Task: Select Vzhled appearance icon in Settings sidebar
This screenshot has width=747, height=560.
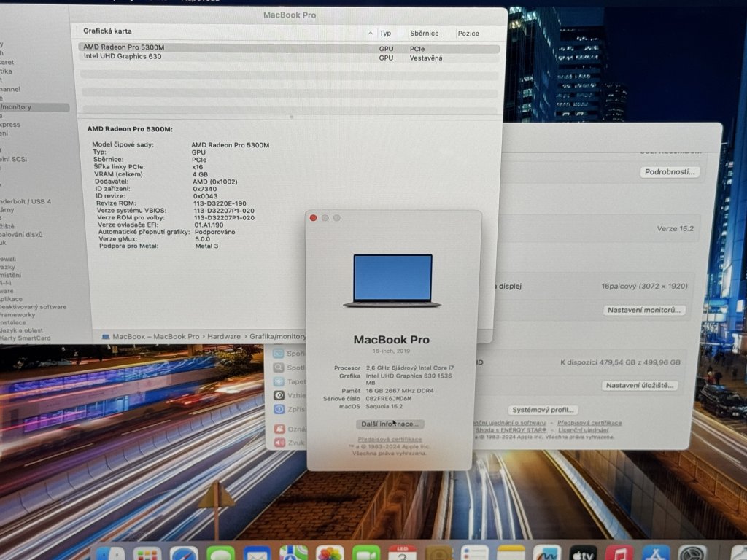Action: point(279,395)
